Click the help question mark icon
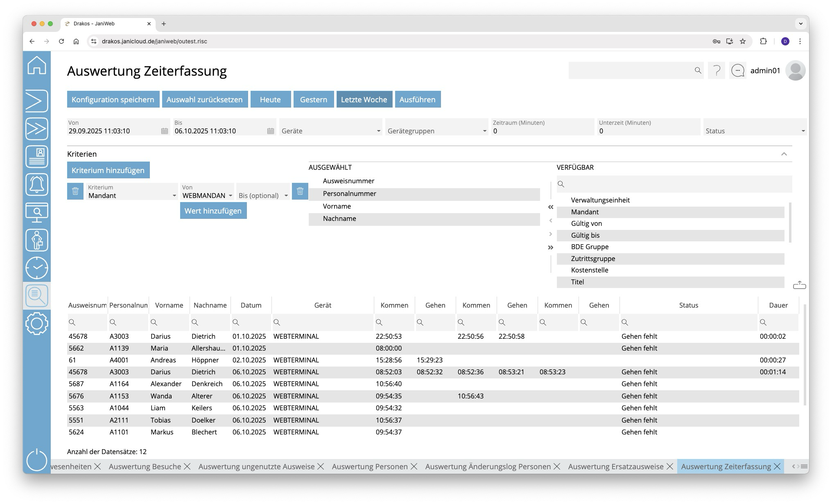 click(x=717, y=71)
